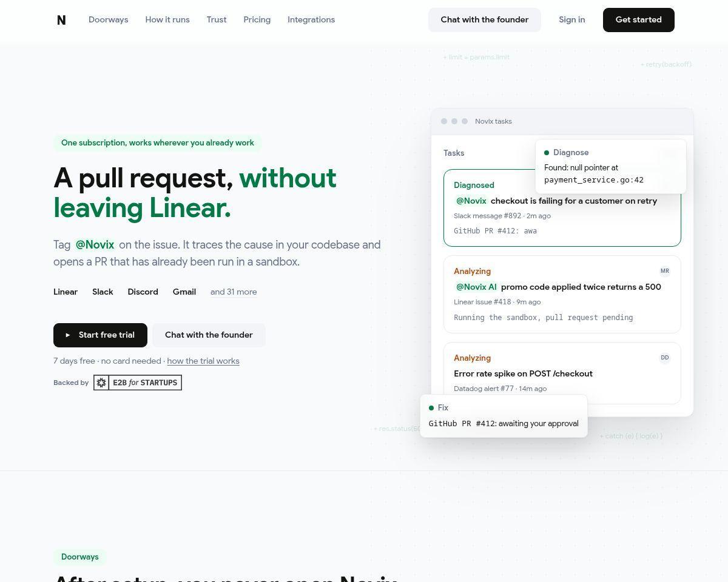Click 'GitHub PR #412: awaiting your approval' text
The image size is (728, 582).
pyautogui.click(x=504, y=424)
